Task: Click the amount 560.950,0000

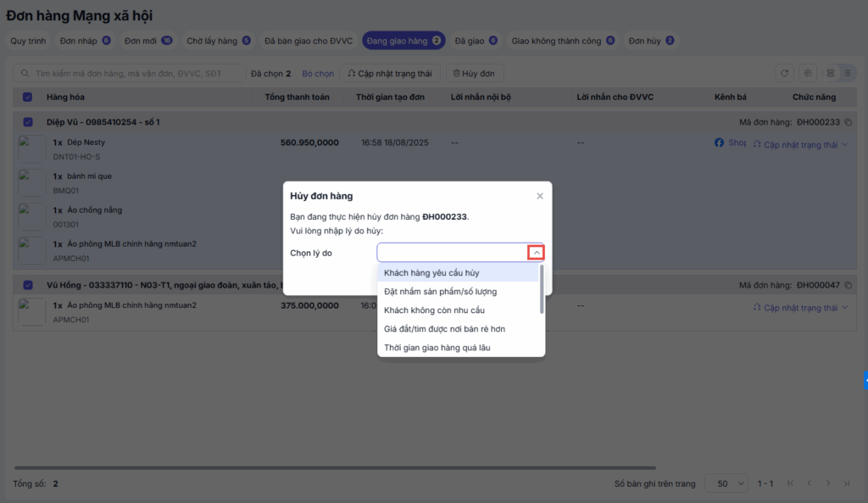Action: tap(309, 143)
